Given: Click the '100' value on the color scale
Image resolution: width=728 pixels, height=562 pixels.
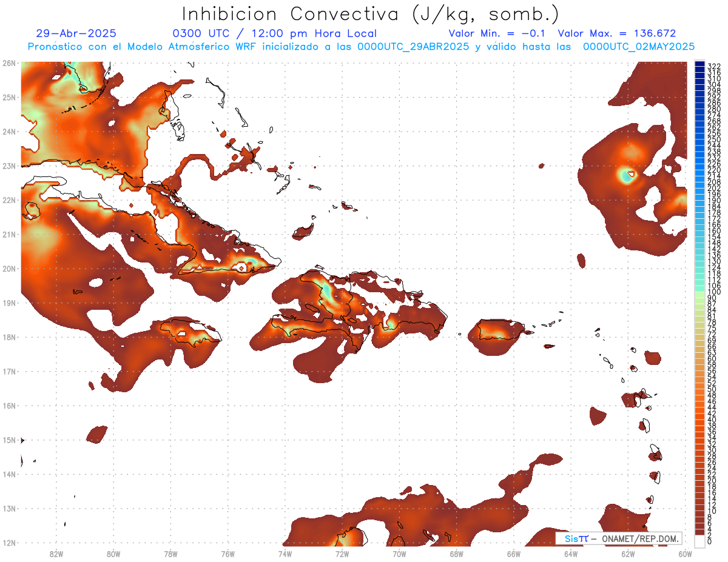Looking at the screenshot, I should click(714, 292).
